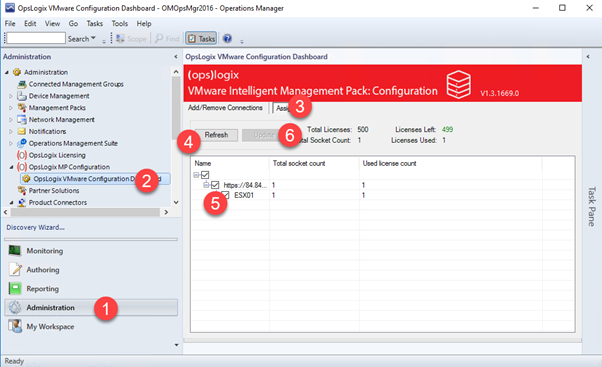Click the tree scroll down arrow
This screenshot has height=367, width=602.
point(176,202)
